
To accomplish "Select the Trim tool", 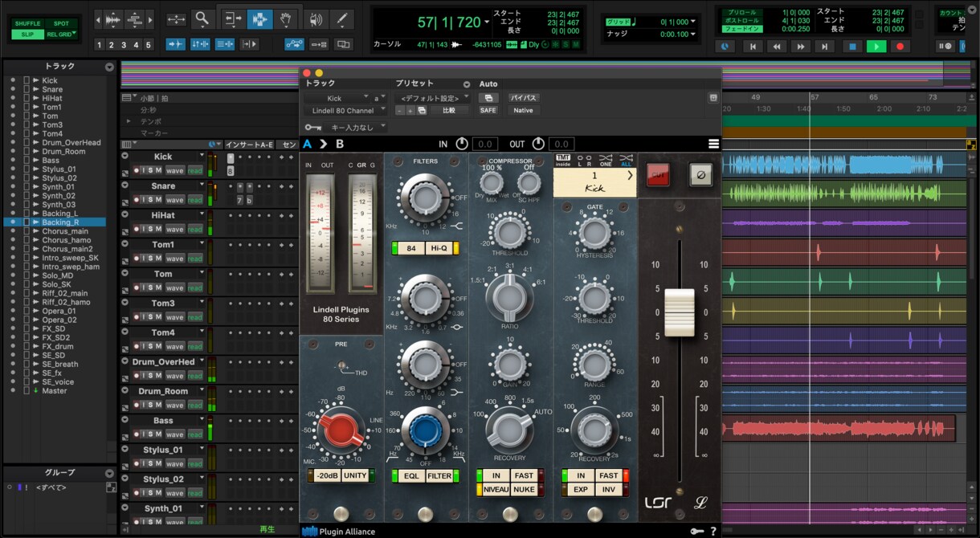I will (233, 18).
